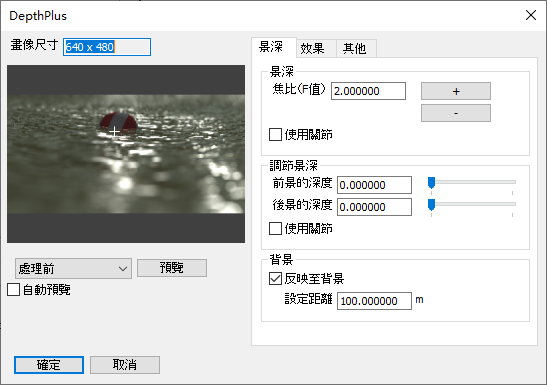This screenshot has height=385, width=547.
Task: Click the 取消 button
Action: [125, 365]
